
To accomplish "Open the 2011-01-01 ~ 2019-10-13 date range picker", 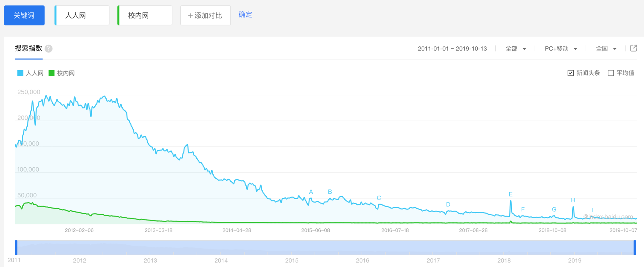I will (x=452, y=49).
